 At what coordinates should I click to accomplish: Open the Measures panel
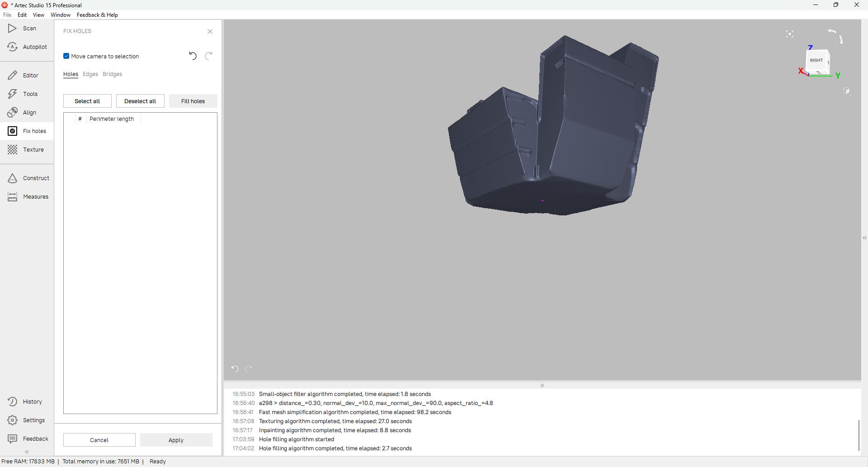pos(27,197)
